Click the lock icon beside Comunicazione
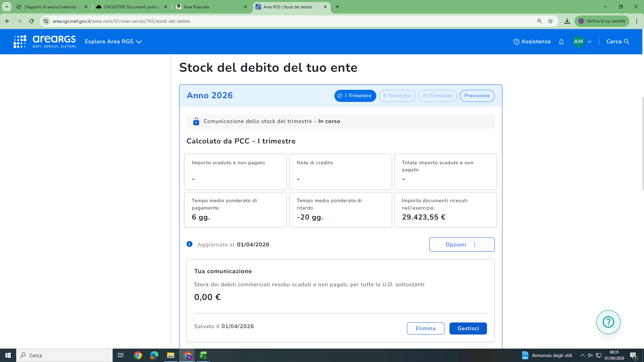The image size is (644, 362). (x=196, y=121)
